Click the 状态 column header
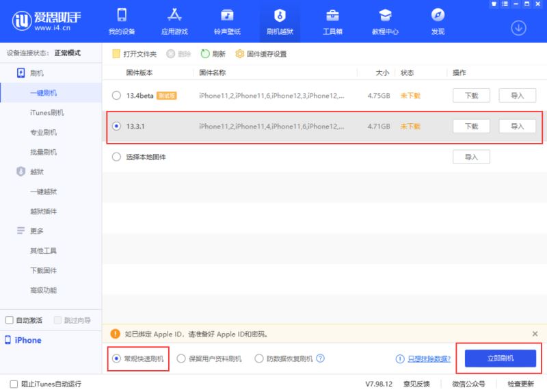The width and height of the screenshot is (547, 392). pyautogui.click(x=407, y=73)
